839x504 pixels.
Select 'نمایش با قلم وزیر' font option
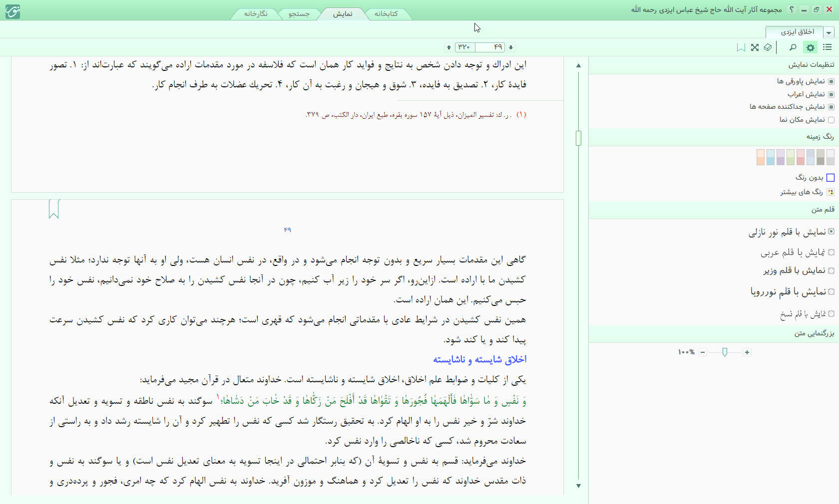coord(831,271)
